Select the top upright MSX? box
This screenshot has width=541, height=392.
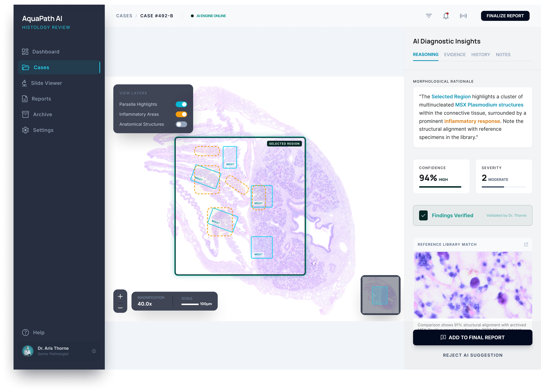[230, 157]
